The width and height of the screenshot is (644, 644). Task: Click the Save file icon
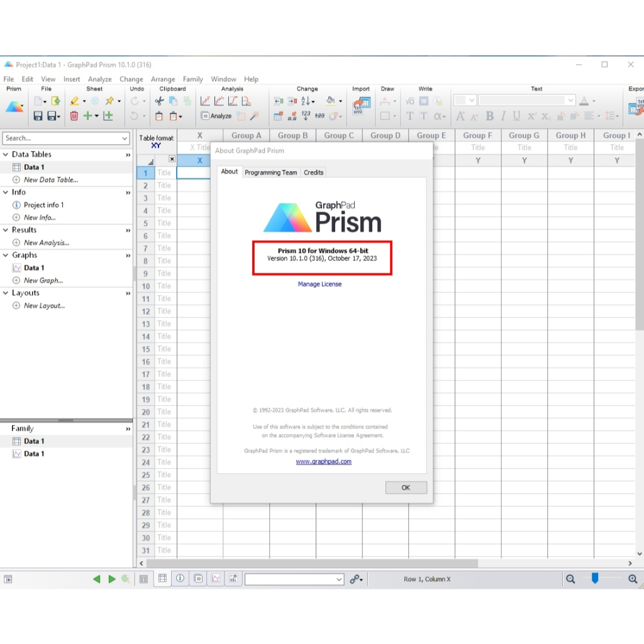[x=38, y=116]
